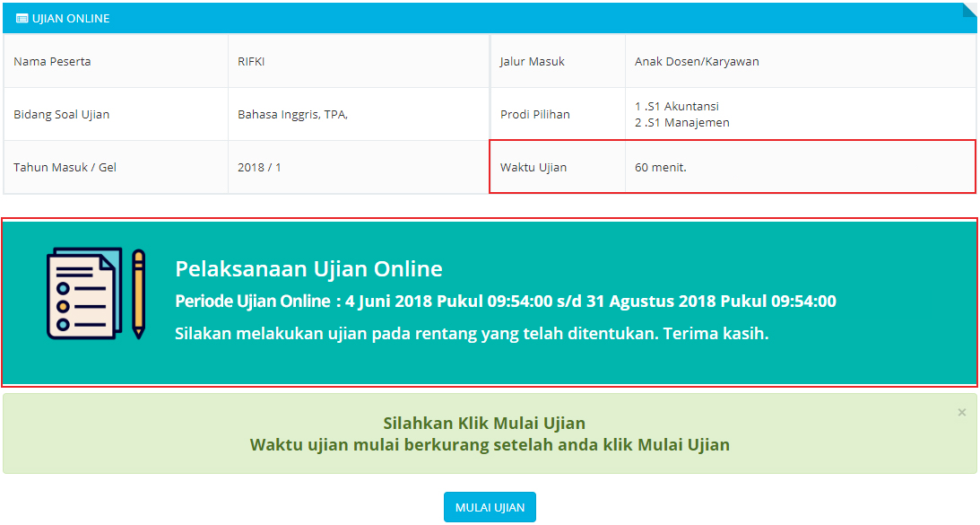
Task: Click the 'Nama Peserta' label cell
Action: pos(52,62)
